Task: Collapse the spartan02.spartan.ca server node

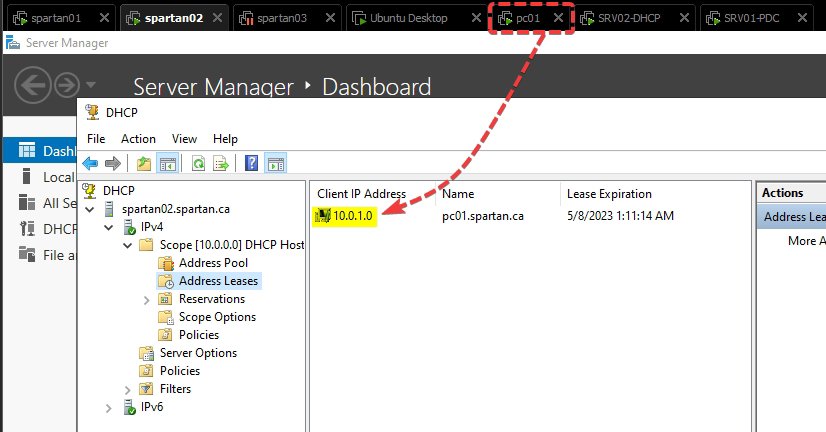Action: point(92,209)
